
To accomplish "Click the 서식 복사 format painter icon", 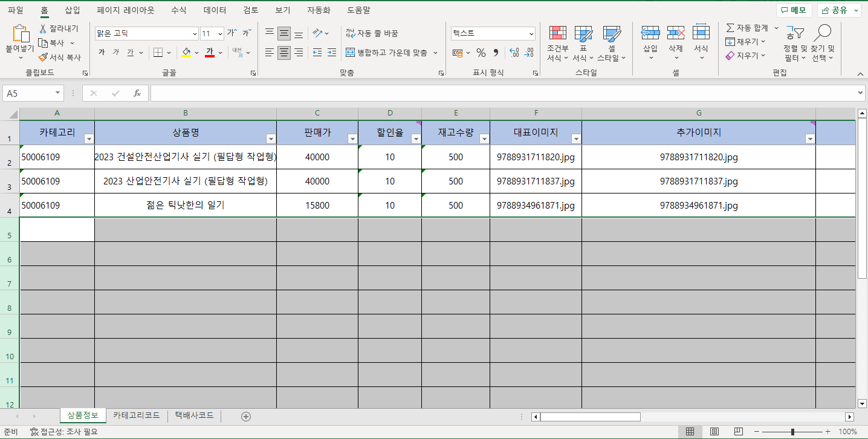I will click(43, 57).
